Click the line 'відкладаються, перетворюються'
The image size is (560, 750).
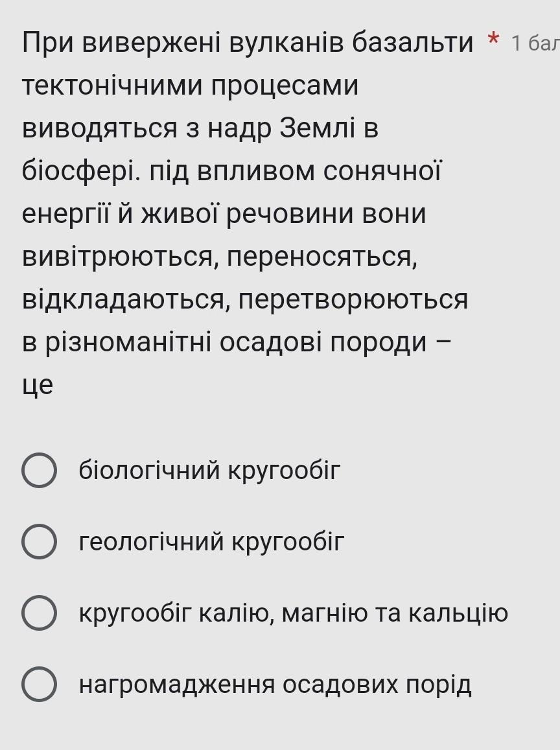(x=245, y=299)
